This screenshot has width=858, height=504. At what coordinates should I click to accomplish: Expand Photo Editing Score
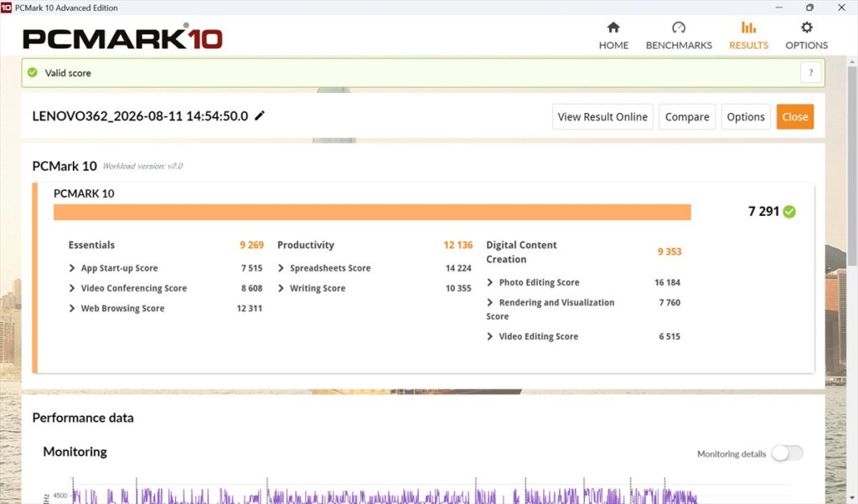click(x=489, y=282)
